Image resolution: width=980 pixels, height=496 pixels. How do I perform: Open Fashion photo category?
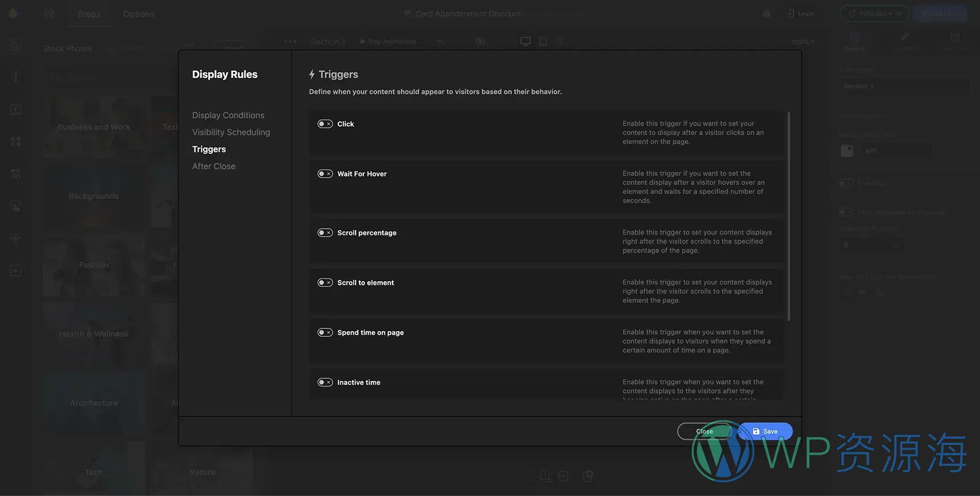tap(94, 265)
